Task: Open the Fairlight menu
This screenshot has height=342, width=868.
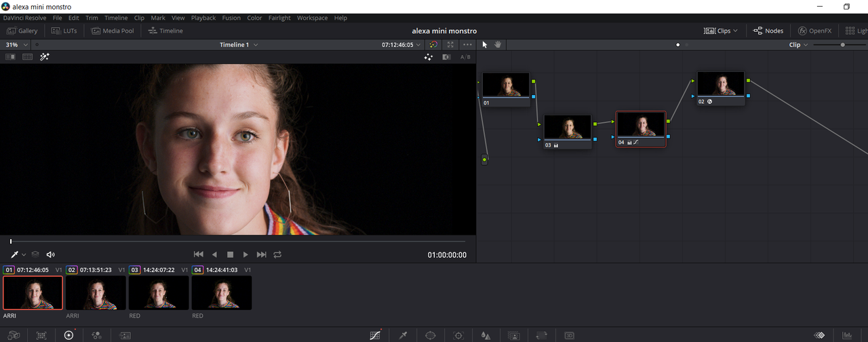Action: click(279, 18)
